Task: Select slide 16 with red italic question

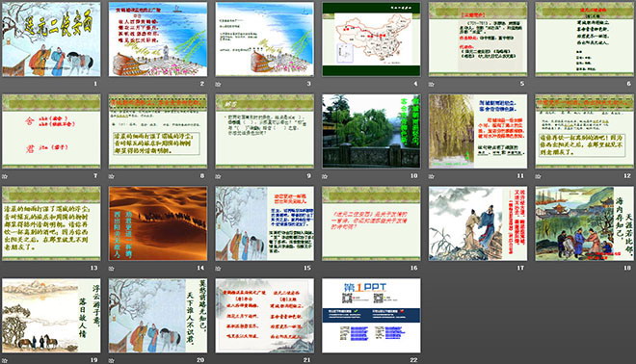Action: point(371,223)
